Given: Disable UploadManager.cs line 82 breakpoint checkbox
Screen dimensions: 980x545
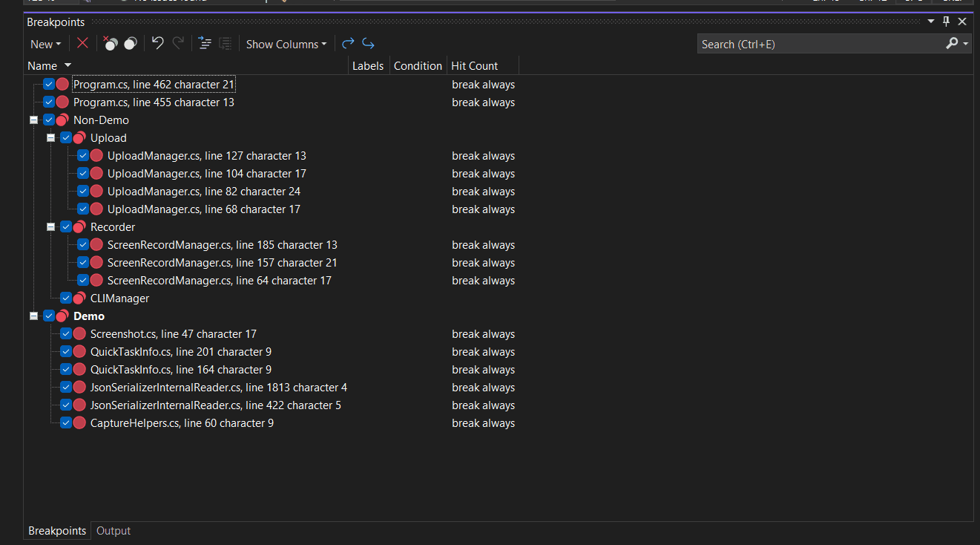Looking at the screenshot, I should pyautogui.click(x=83, y=192).
